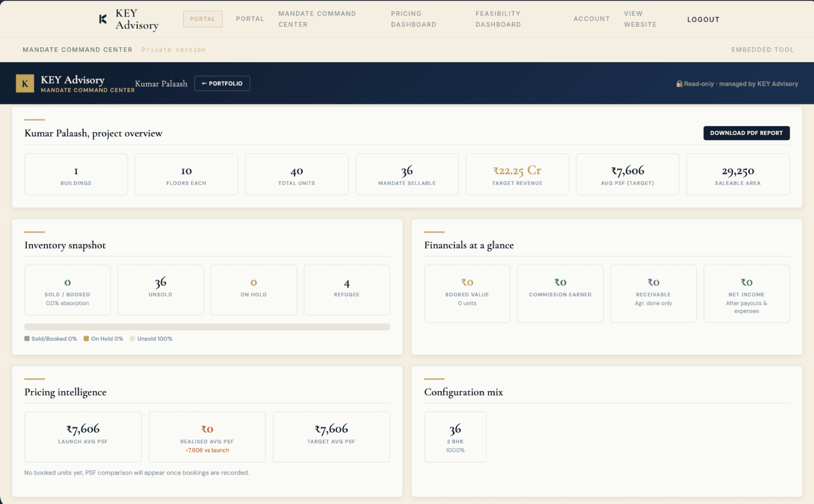The image size is (814, 504).
Task: Click the absorption progress bar under inventory
Action: coord(207,327)
